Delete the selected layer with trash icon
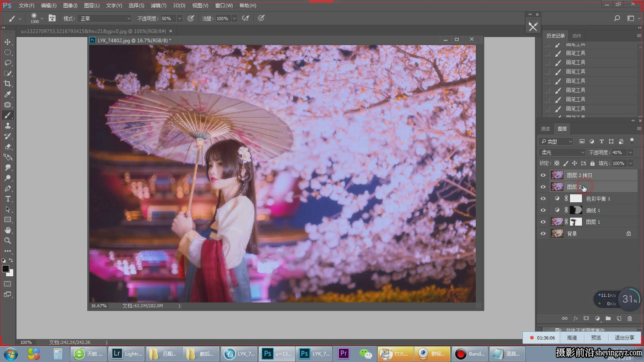This screenshot has height=362, width=644. tap(630, 319)
